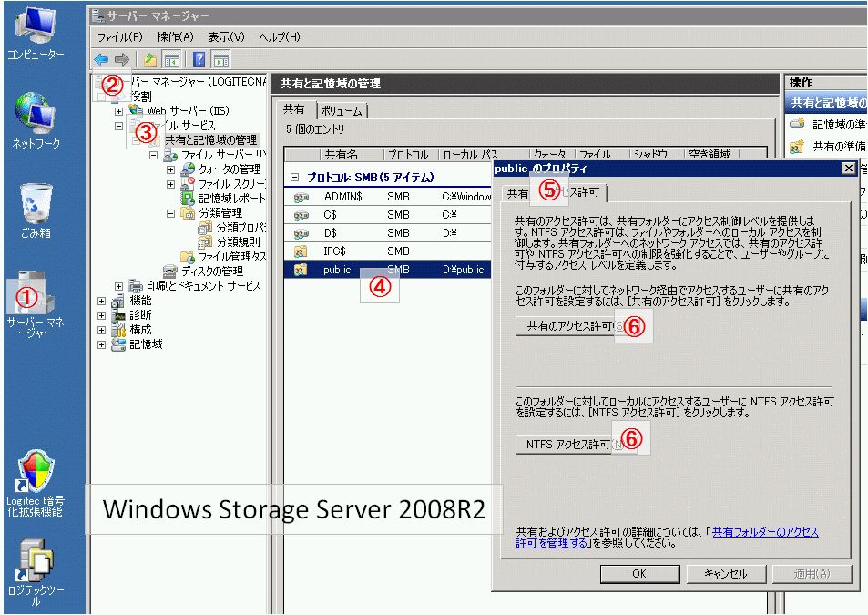Viewport: 868px width, 615px height.
Task: Select the 共有 tab in the public properties dialog
Action: click(x=517, y=193)
